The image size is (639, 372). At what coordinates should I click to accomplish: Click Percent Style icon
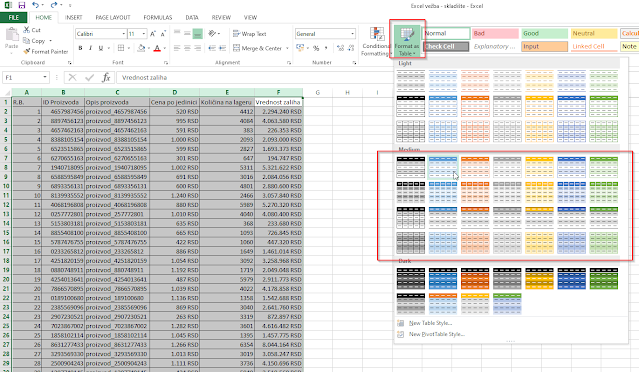(316, 48)
